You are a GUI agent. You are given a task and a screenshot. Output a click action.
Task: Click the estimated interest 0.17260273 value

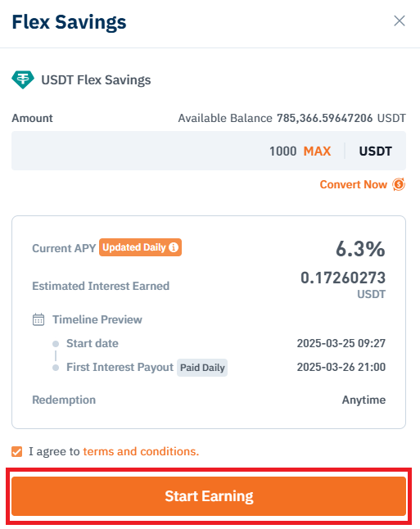[343, 278]
